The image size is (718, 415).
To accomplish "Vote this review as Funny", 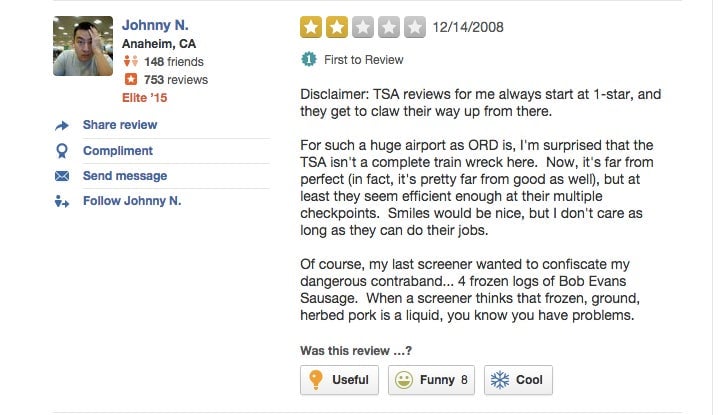I will (x=431, y=380).
